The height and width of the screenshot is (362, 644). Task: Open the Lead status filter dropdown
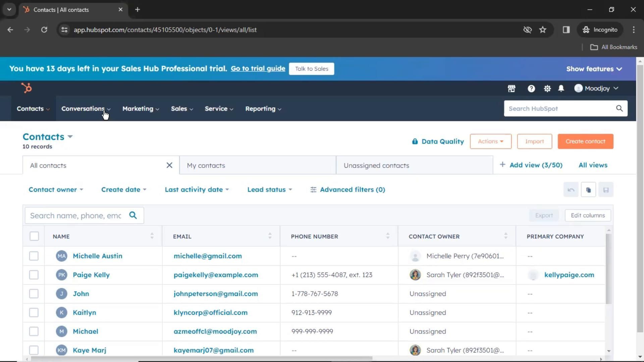pyautogui.click(x=269, y=190)
